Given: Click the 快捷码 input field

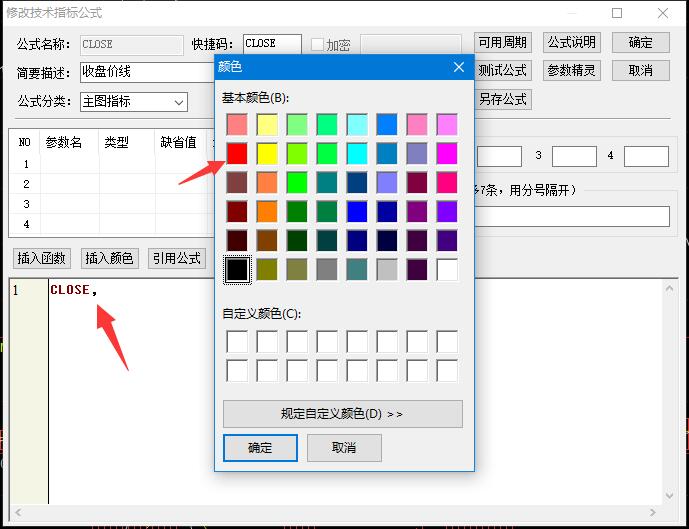Looking at the screenshot, I should tap(272, 44).
